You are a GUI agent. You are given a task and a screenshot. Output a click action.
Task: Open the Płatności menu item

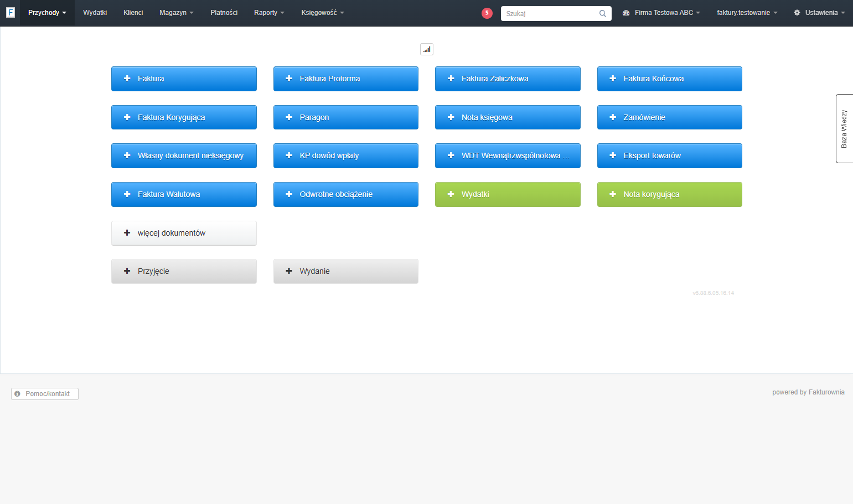click(224, 13)
